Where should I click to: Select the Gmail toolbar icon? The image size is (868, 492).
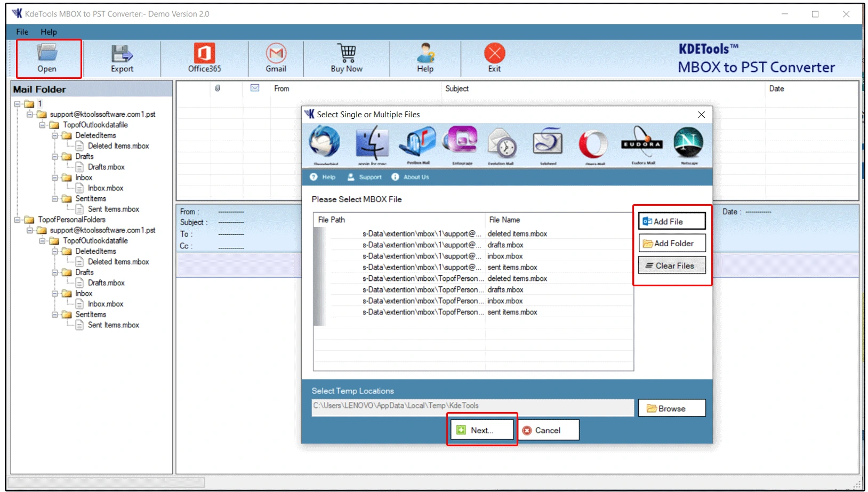276,58
